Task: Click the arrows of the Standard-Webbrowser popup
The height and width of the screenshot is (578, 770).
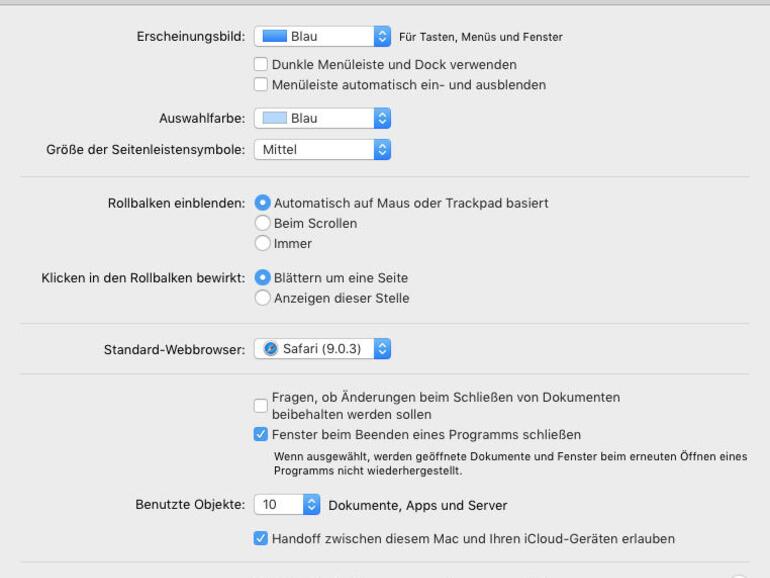Action: 382,350
